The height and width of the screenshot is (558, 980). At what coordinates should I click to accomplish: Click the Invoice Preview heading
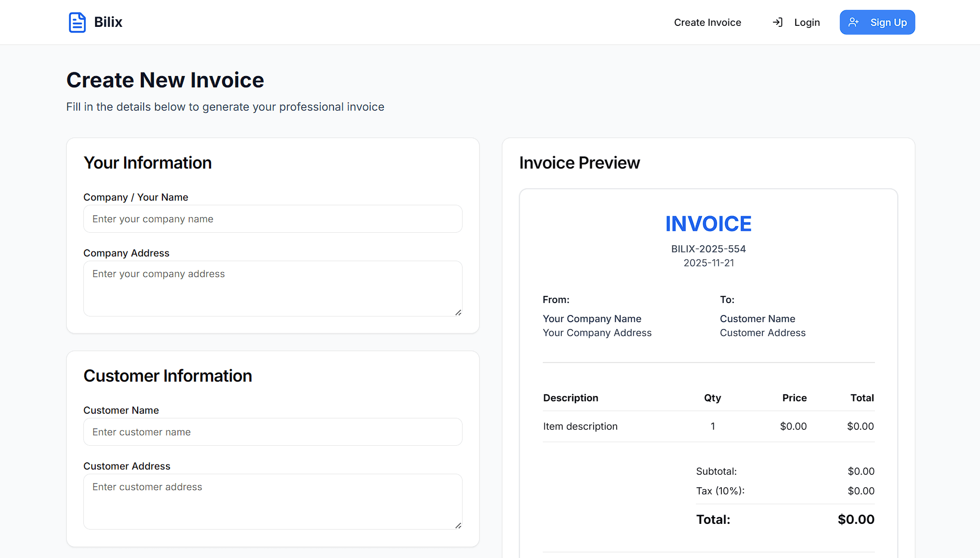click(579, 162)
